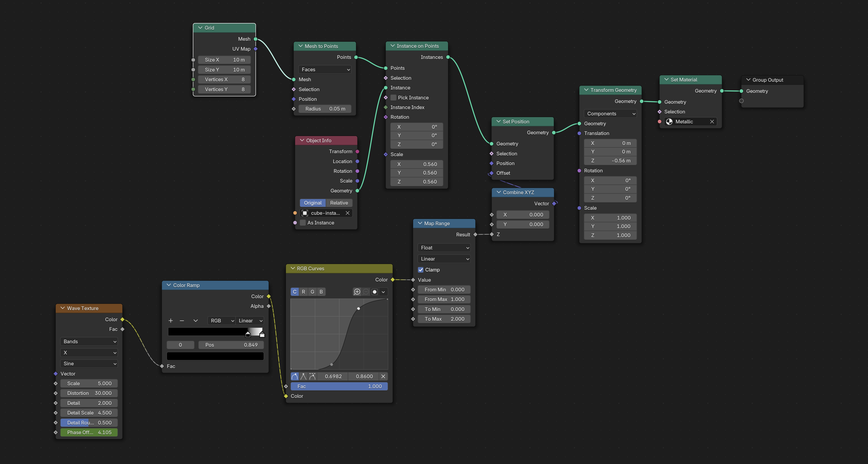
Task: Open the Color Ramp stop color swatch
Action: tap(215, 356)
